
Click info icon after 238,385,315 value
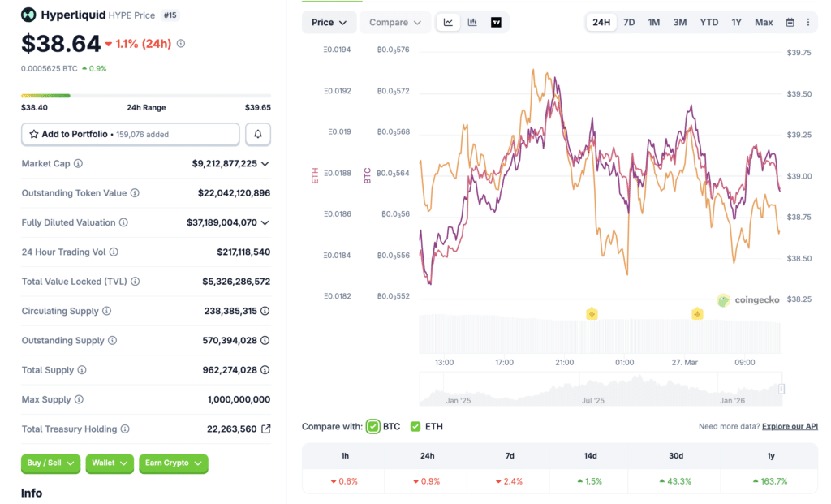coord(265,311)
